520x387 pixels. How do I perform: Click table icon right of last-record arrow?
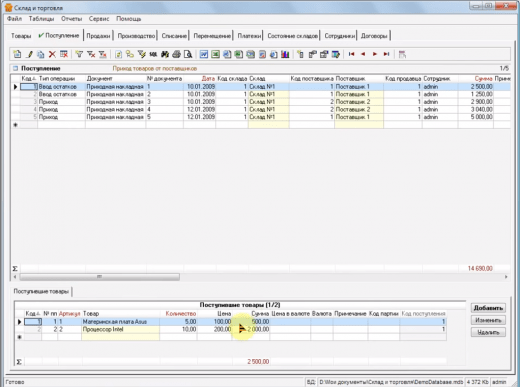point(402,54)
